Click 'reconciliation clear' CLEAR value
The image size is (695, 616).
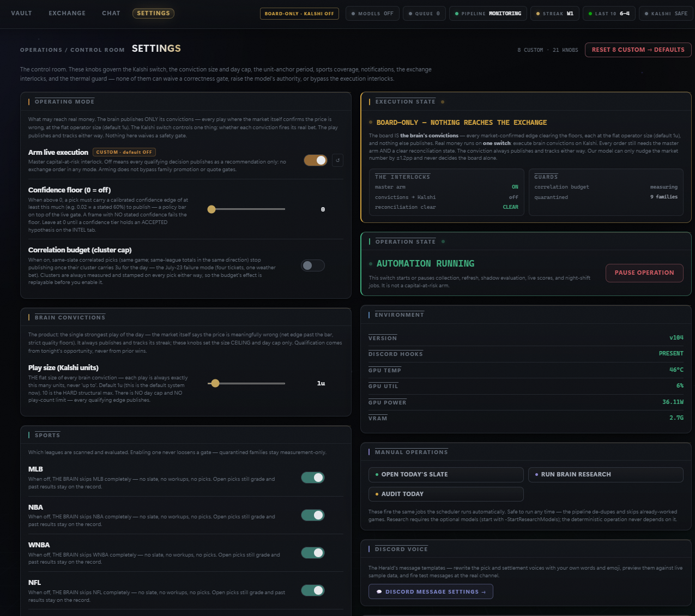(x=511, y=207)
